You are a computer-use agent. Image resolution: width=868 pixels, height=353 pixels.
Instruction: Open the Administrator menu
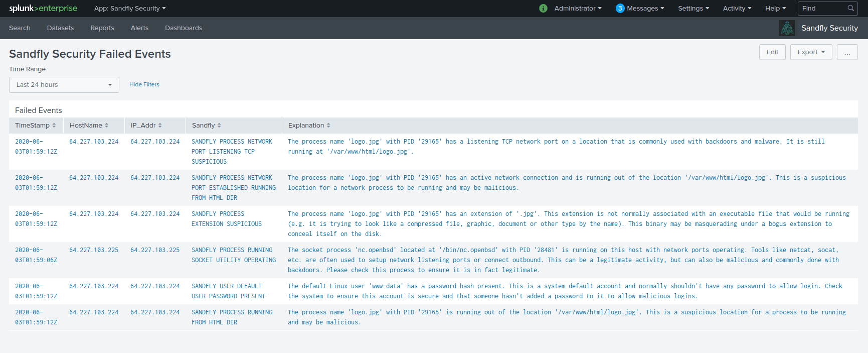pyautogui.click(x=578, y=8)
